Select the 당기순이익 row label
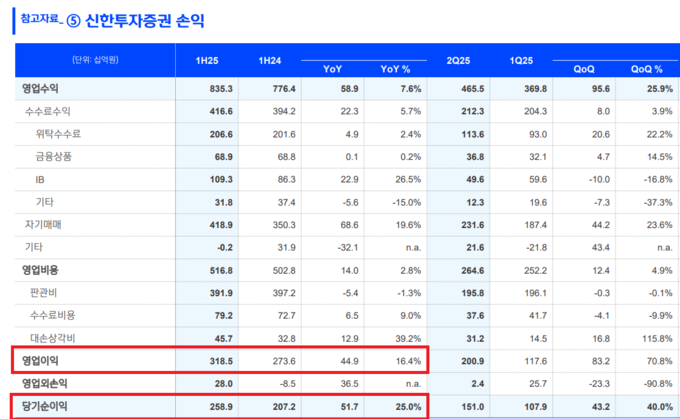 click(x=45, y=406)
